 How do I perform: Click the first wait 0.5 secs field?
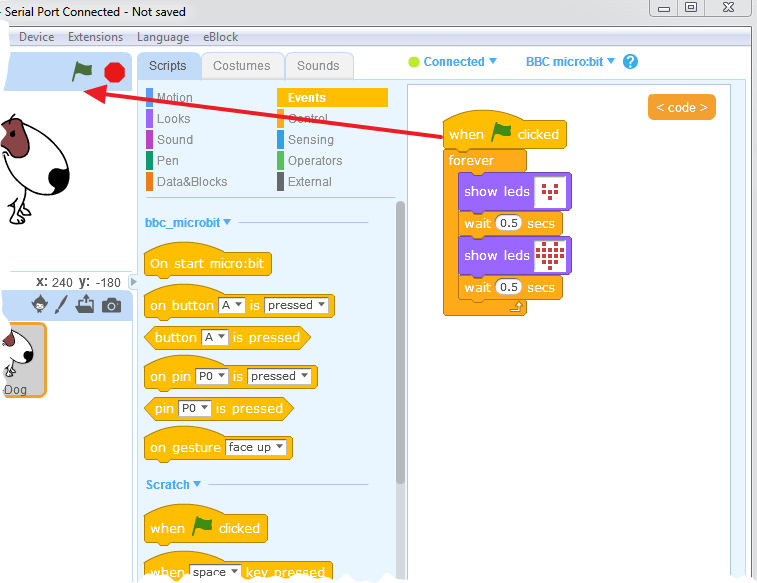(509, 223)
